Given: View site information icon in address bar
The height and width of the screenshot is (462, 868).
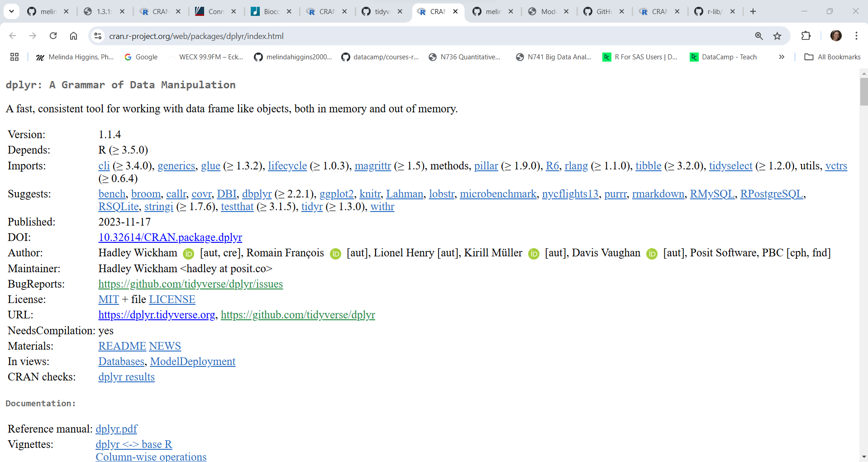Looking at the screenshot, I should [x=98, y=36].
